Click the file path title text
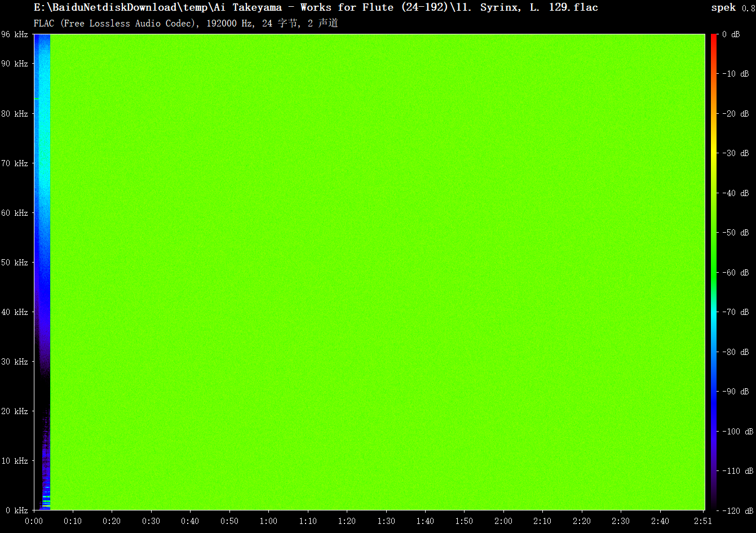The height and width of the screenshot is (533, 756). tap(316, 7)
